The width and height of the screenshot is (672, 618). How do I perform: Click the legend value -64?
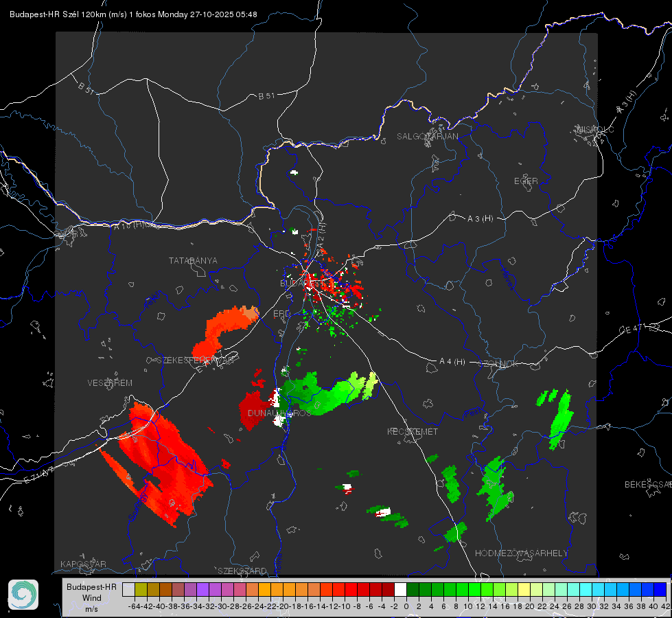[x=135, y=606]
